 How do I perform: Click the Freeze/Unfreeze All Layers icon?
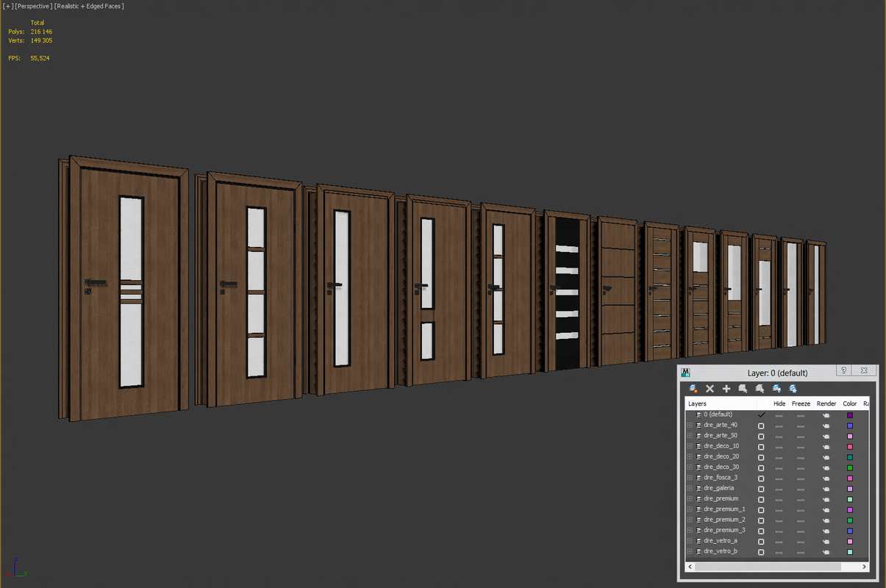pyautogui.click(x=793, y=389)
